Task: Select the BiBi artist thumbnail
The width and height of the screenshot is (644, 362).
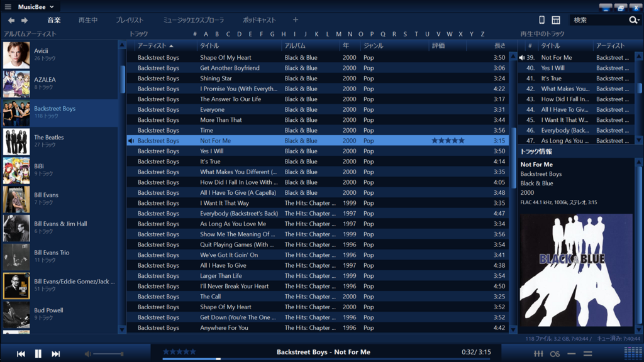Action: pos(16,170)
